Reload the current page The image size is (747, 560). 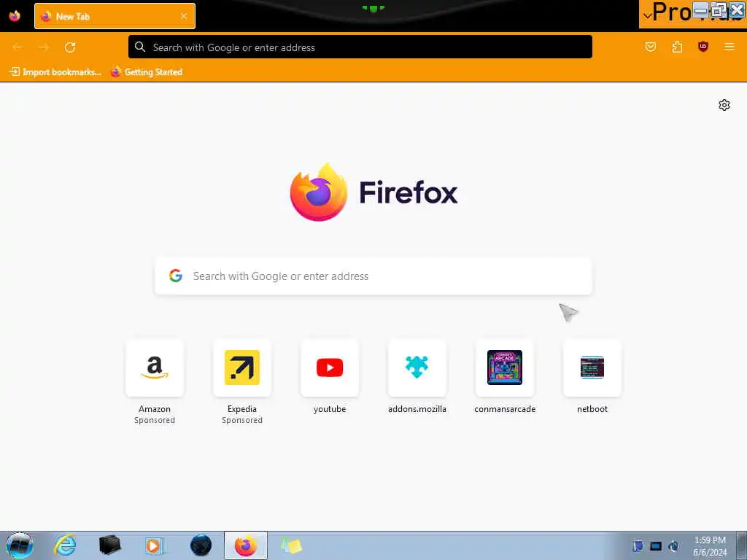pos(70,47)
